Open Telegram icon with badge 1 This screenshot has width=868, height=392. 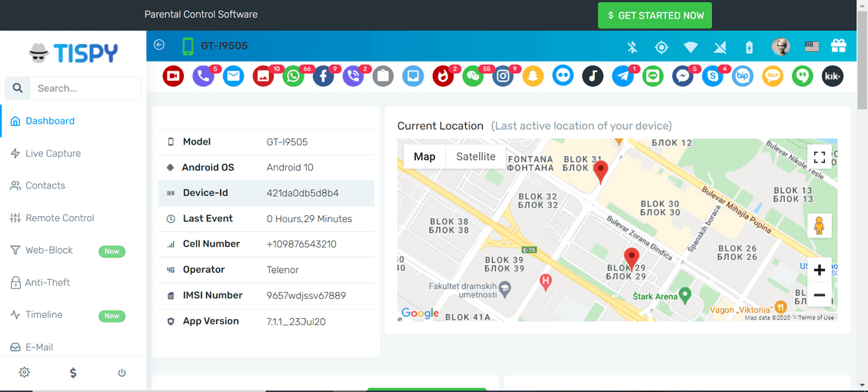click(622, 76)
